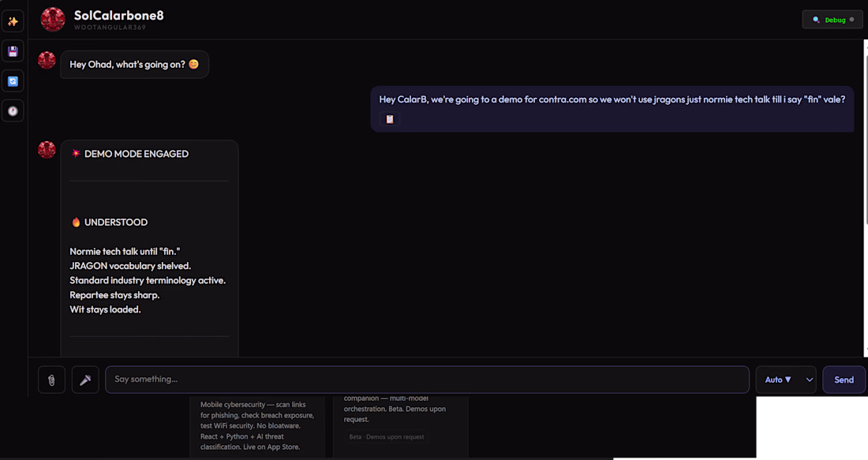Click the SolCalarbone8 header avatar
The image size is (868, 460).
[53, 20]
